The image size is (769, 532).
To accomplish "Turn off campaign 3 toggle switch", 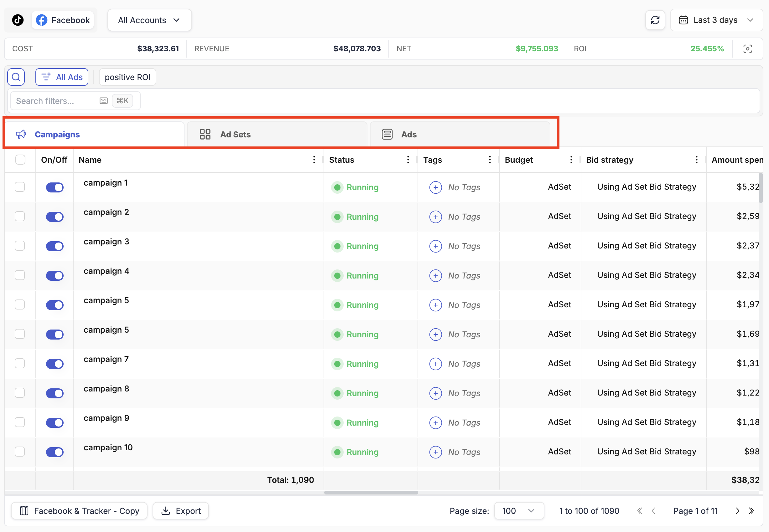I will (x=55, y=246).
